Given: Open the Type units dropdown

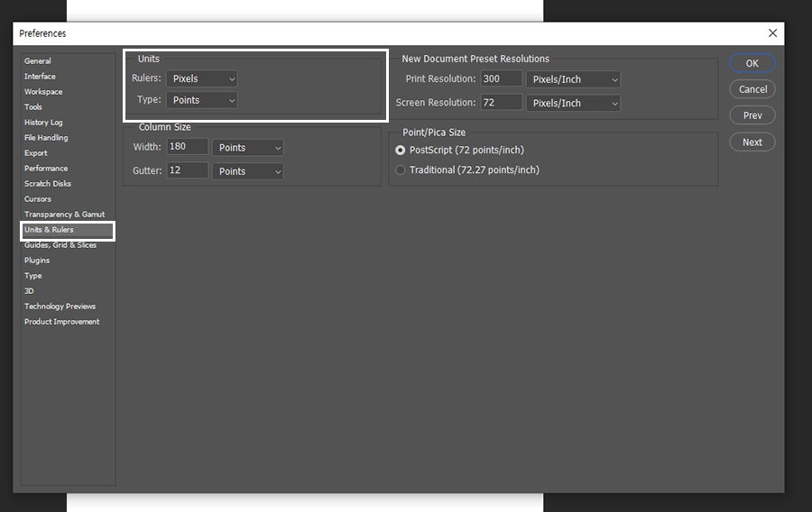Looking at the screenshot, I should [202, 100].
